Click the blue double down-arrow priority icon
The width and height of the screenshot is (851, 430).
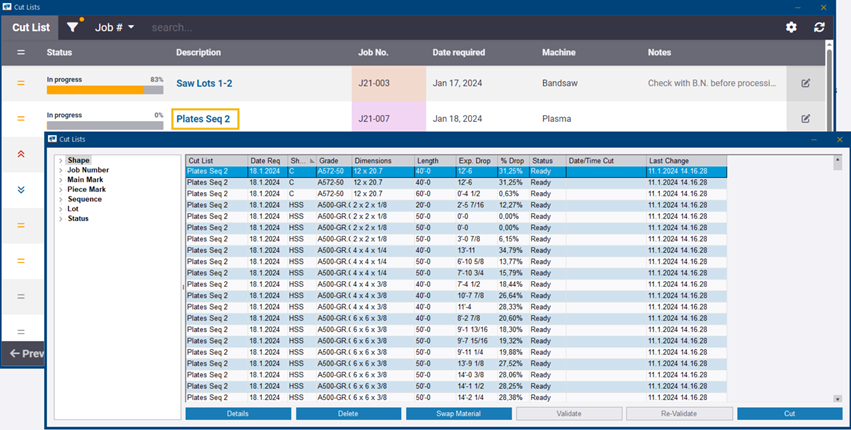(x=21, y=189)
